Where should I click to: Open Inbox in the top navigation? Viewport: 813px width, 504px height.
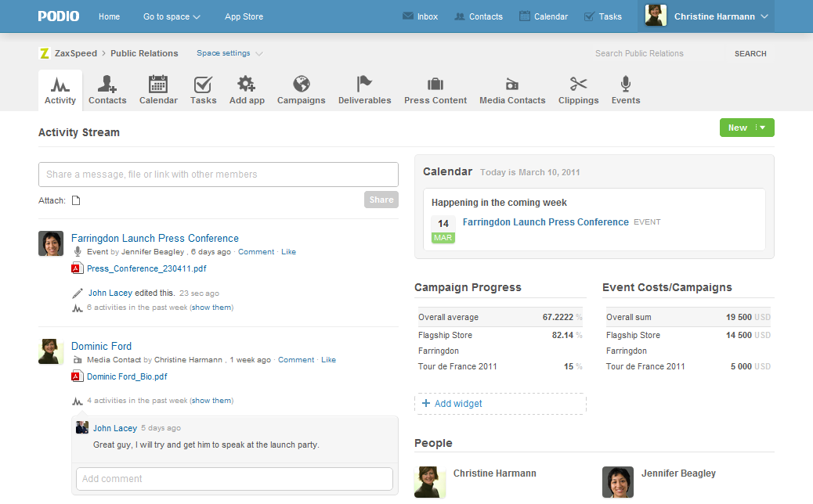click(x=420, y=16)
